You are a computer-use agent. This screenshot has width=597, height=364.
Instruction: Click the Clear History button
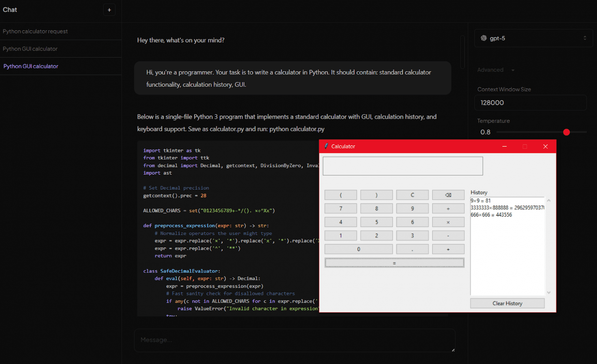point(507,303)
